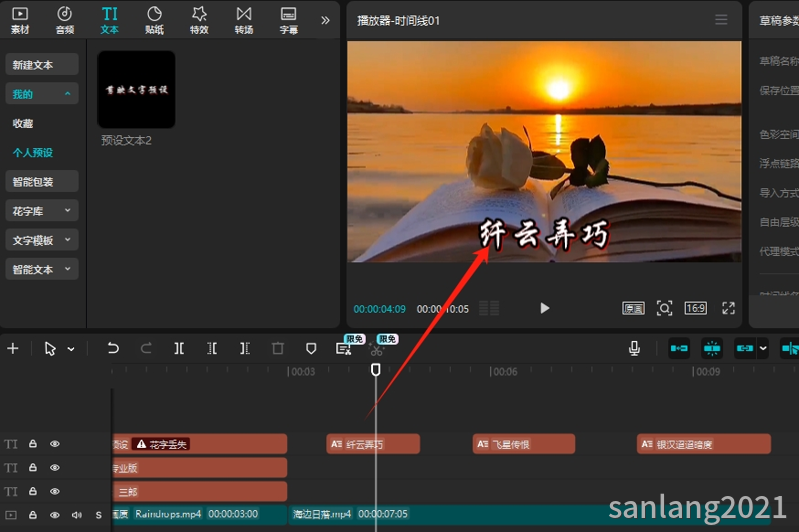Choose the pointer selection tool
The image size is (799, 532).
(50, 349)
